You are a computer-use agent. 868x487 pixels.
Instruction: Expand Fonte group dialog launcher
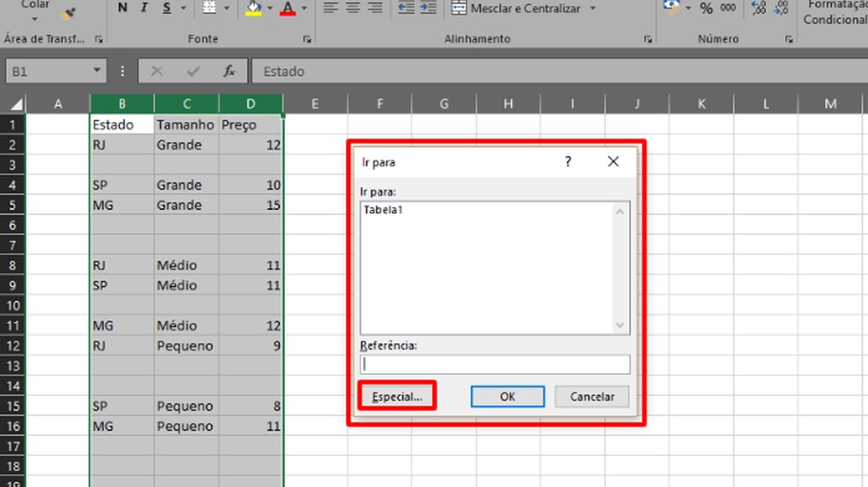point(307,40)
